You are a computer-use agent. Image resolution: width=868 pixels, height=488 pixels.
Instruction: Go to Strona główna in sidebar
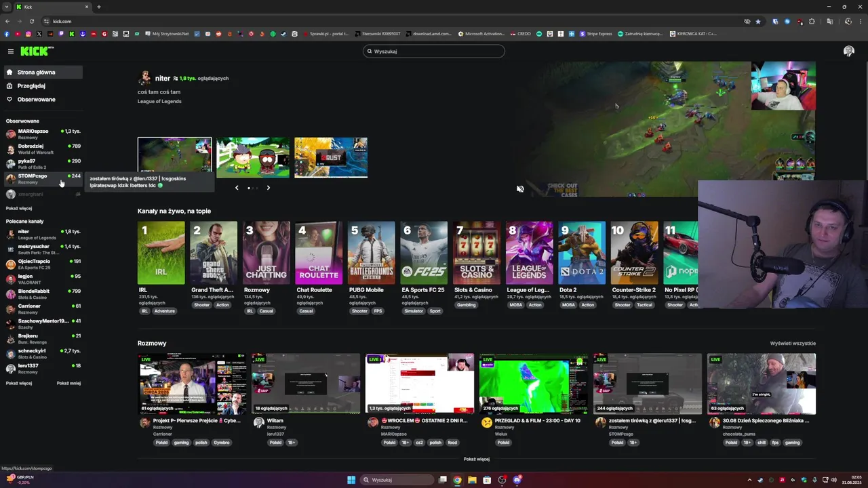(x=42, y=72)
